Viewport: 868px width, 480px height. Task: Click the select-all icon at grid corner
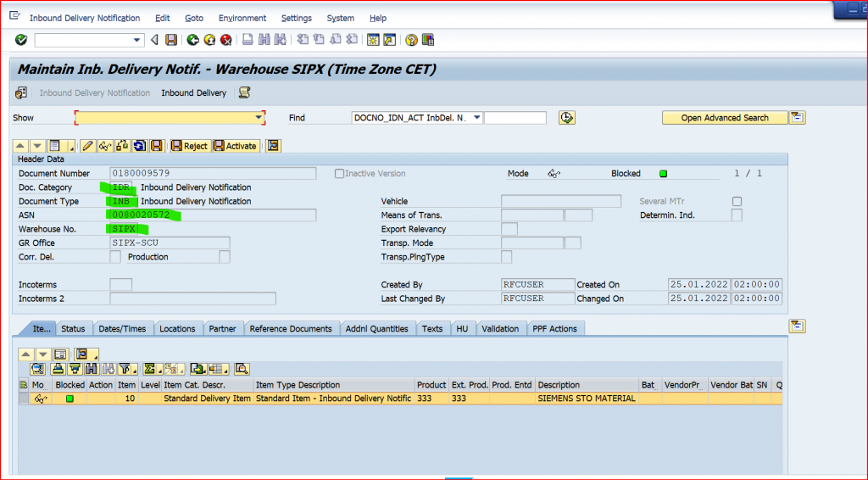23,385
